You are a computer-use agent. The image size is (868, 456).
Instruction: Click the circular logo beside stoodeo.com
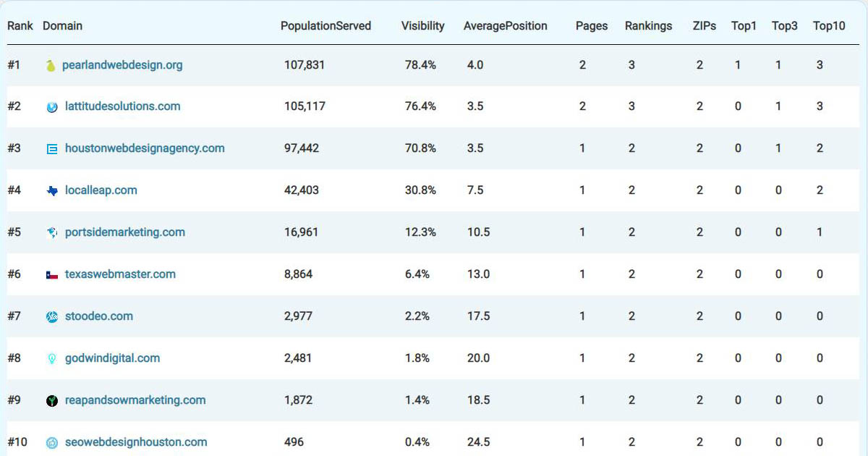51,316
